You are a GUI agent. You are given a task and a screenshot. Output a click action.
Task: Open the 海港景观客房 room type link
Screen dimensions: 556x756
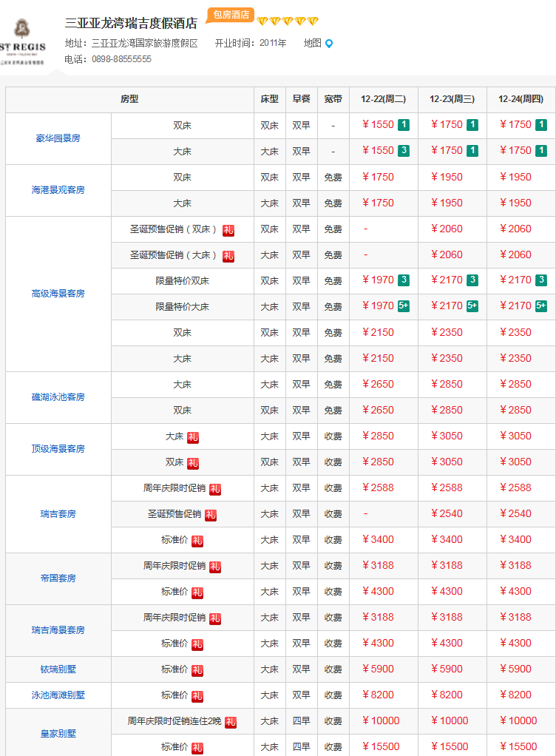[58, 190]
